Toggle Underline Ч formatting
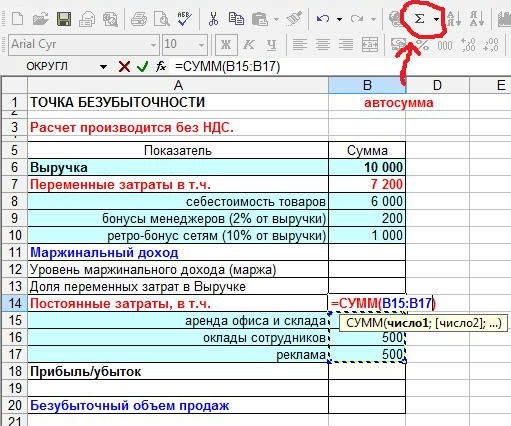The width and height of the screenshot is (511, 426). pos(272,44)
